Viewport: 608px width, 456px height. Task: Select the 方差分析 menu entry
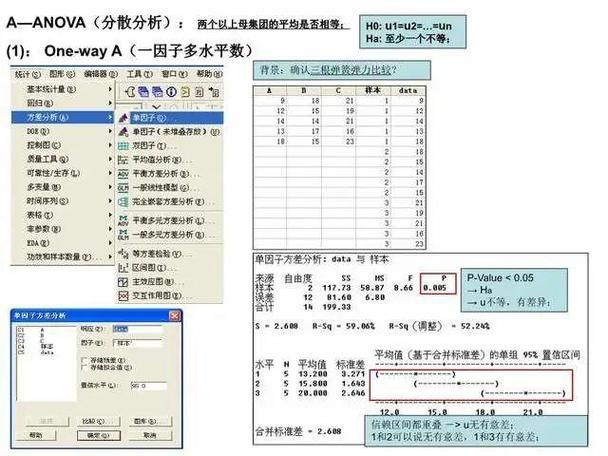62,117
